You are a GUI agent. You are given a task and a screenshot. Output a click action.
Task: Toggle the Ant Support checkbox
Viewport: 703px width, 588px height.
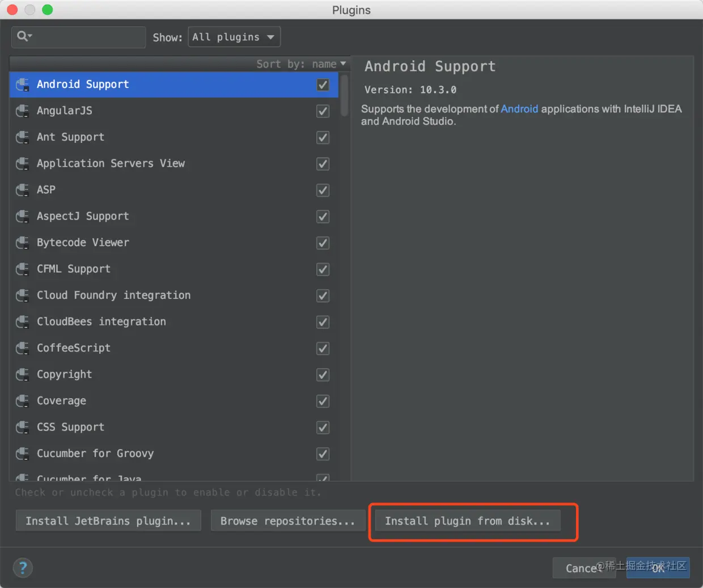(323, 137)
